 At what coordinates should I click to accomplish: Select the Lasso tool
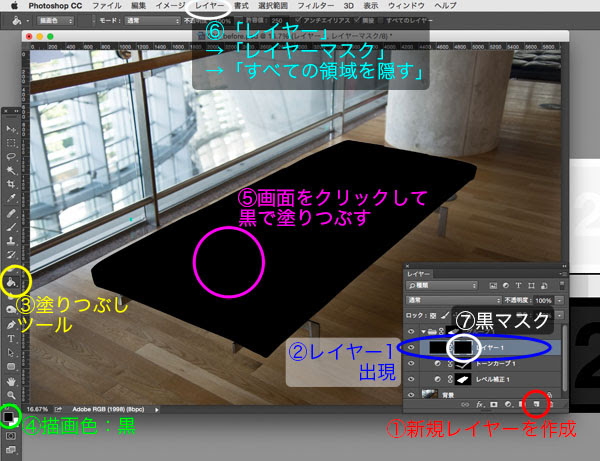coord(11,156)
